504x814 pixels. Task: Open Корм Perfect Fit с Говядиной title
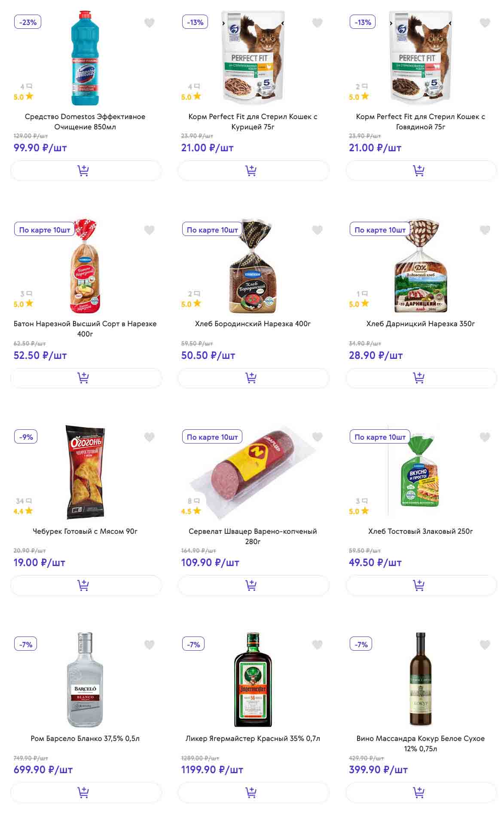[x=420, y=121]
